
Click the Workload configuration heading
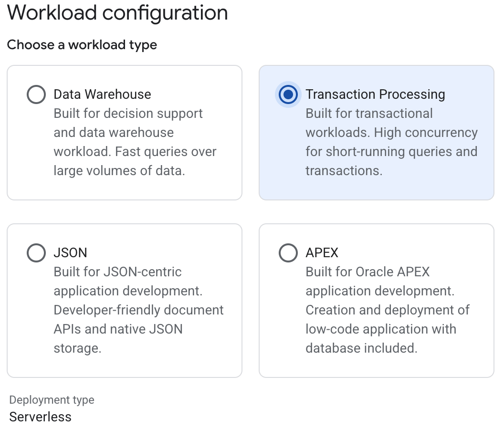[x=118, y=12]
